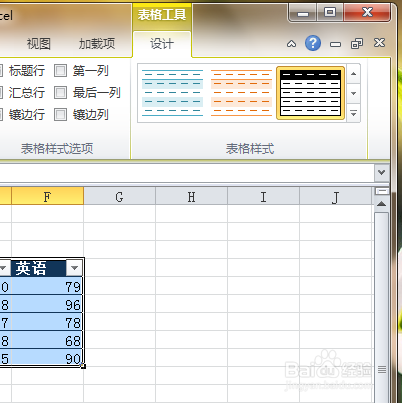Maximize the Excel application window
Viewport: 402px width, 403px height.
tap(330, 13)
